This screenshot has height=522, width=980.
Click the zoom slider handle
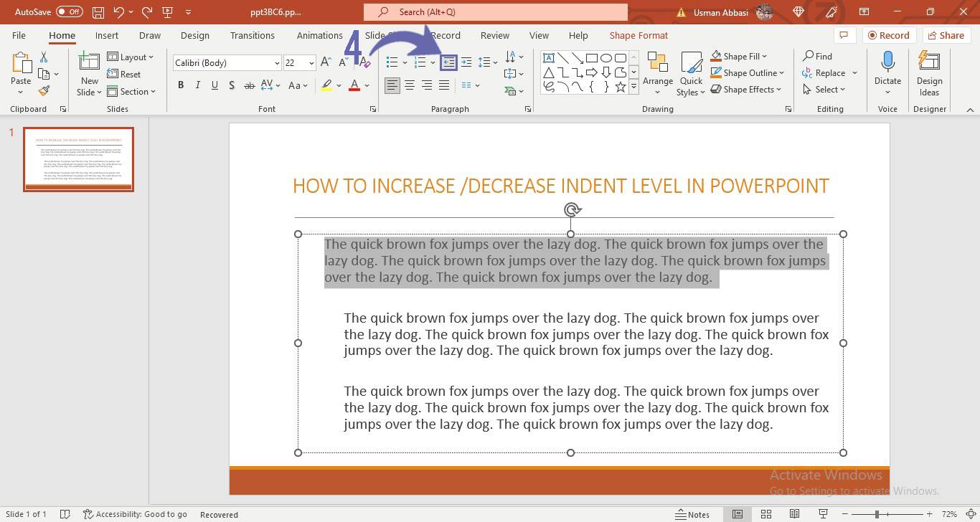(x=877, y=514)
